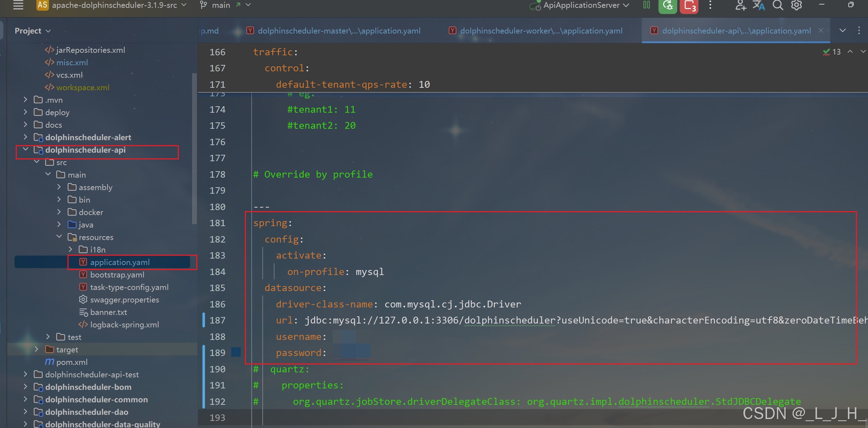The image size is (868, 428).
Task: Close the dolphinscheduler-api application.yaml tab
Action: [x=821, y=31]
